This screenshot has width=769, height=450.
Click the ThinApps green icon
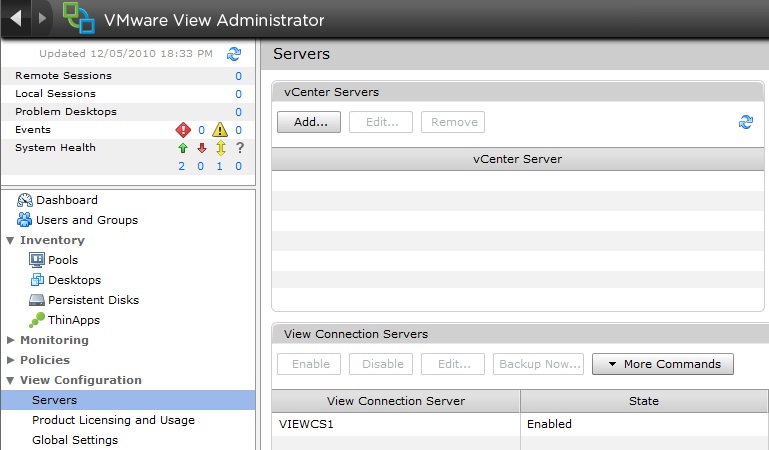click(x=37, y=320)
